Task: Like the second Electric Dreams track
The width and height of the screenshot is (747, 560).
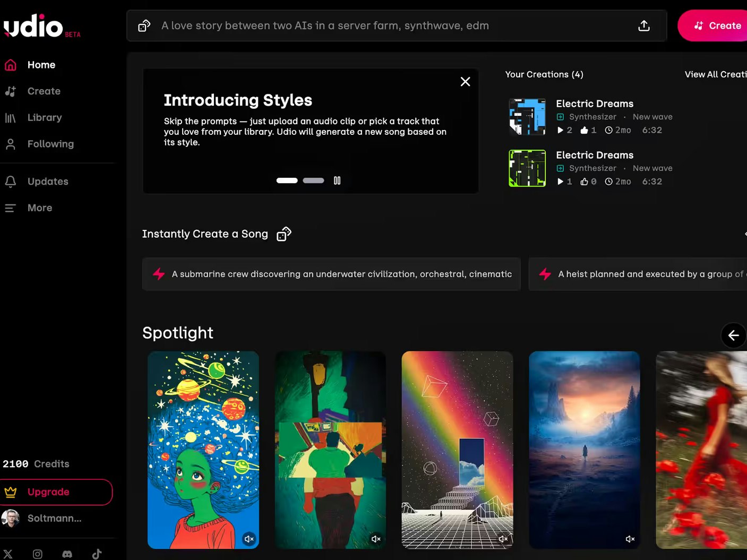Action: coord(584,182)
